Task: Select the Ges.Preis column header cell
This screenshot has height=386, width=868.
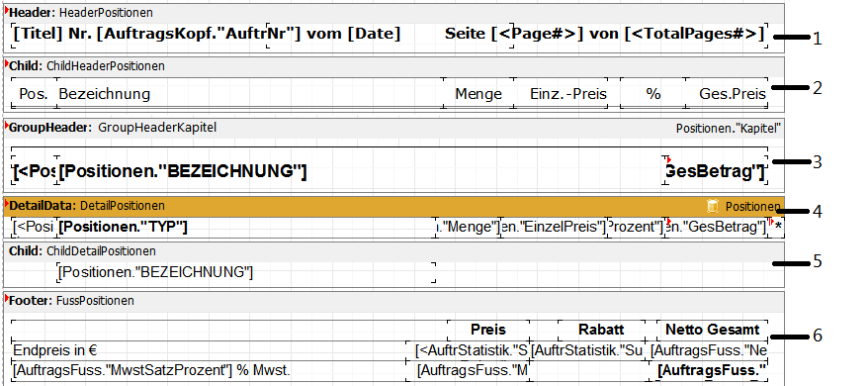Action: point(727,94)
